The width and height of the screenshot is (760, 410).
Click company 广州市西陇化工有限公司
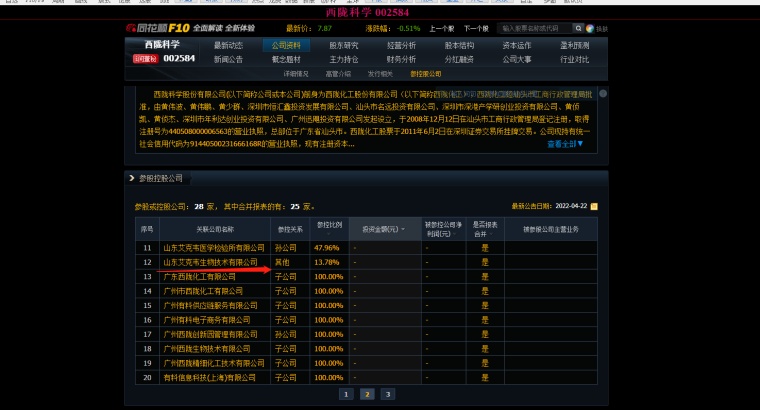203,291
